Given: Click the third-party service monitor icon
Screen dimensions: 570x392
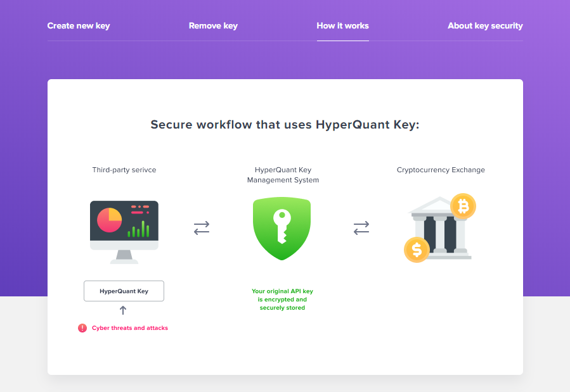Looking at the screenshot, I should (x=124, y=232).
